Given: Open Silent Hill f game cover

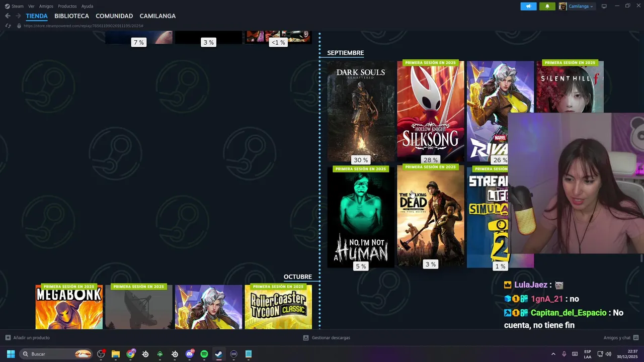Looking at the screenshot, I should 570,86.
